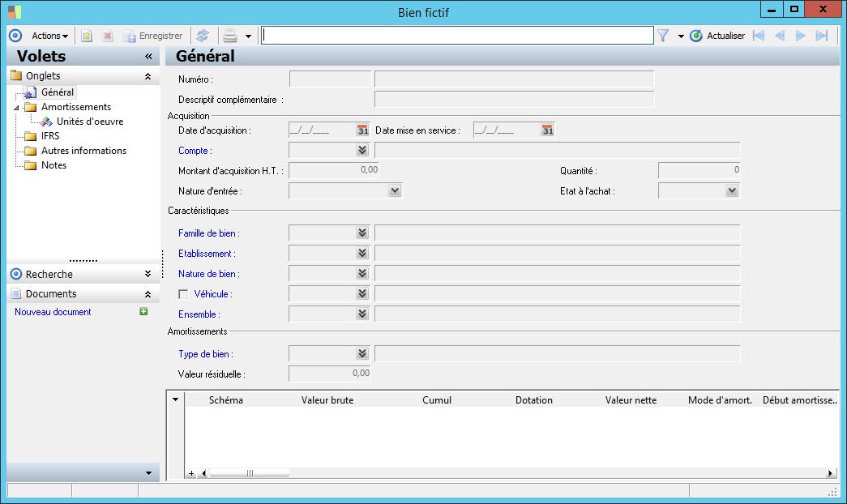This screenshot has height=504, width=847.
Task: Click the Enregistrer save button
Action: point(153,36)
